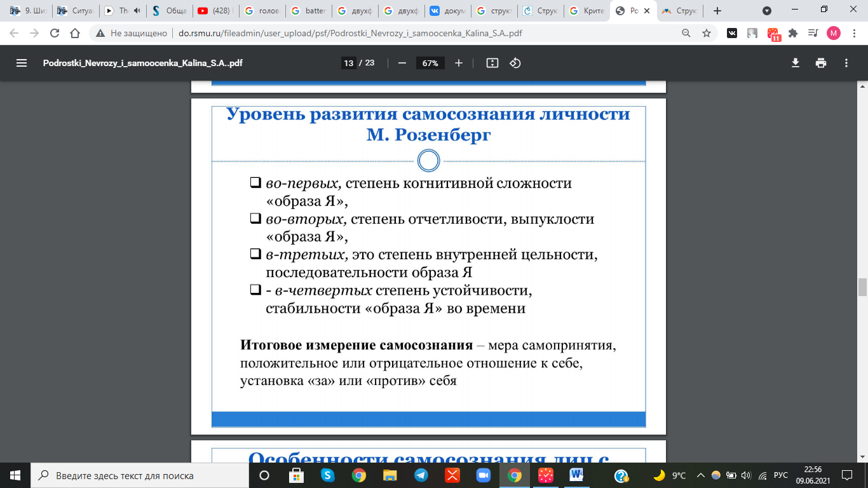Open the Windows Start menu
Screen dimensions: 868x488
(x=15, y=475)
